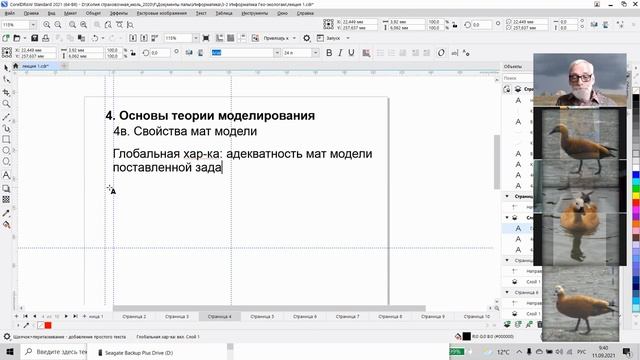Viewport: 640px width, 360px height.
Task: Open the Инструменты menu
Action: point(255,13)
